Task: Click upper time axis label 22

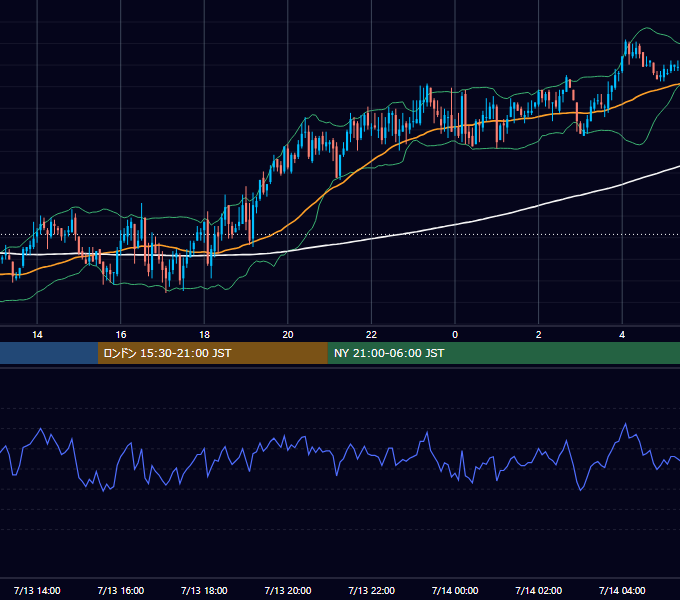Action: click(x=371, y=335)
